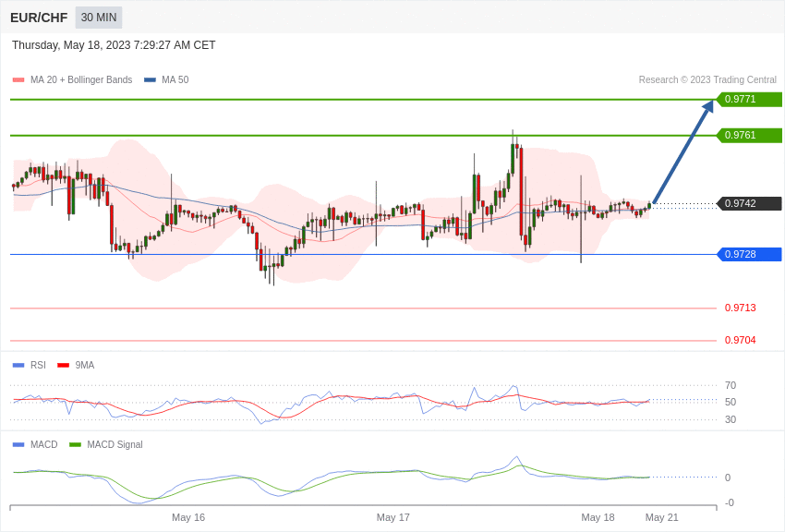The width and height of the screenshot is (785, 532).
Task: Click the RSI 70 axis level
Action: click(731, 385)
